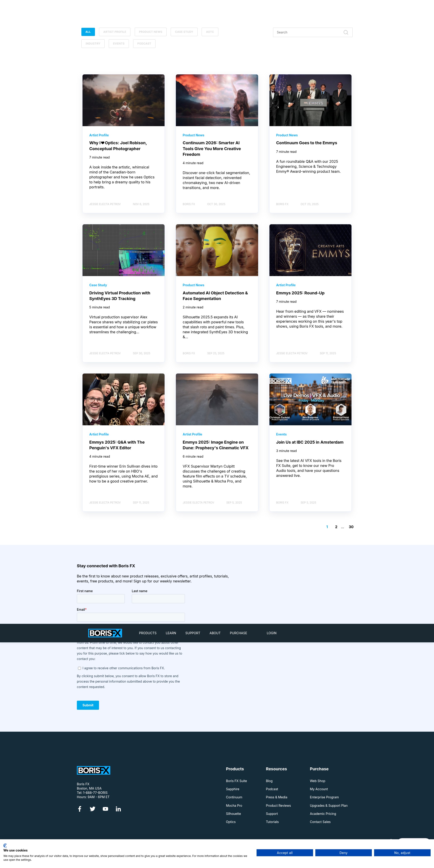
Task: Click Events category label on IBC card
Action: click(x=281, y=435)
